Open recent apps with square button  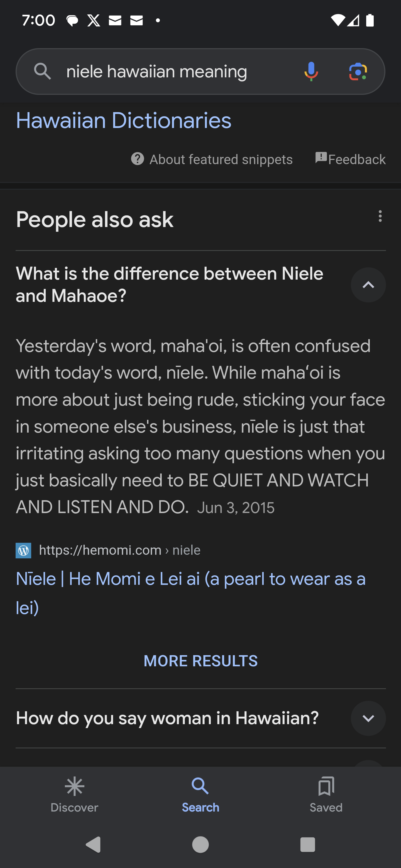coord(307,845)
